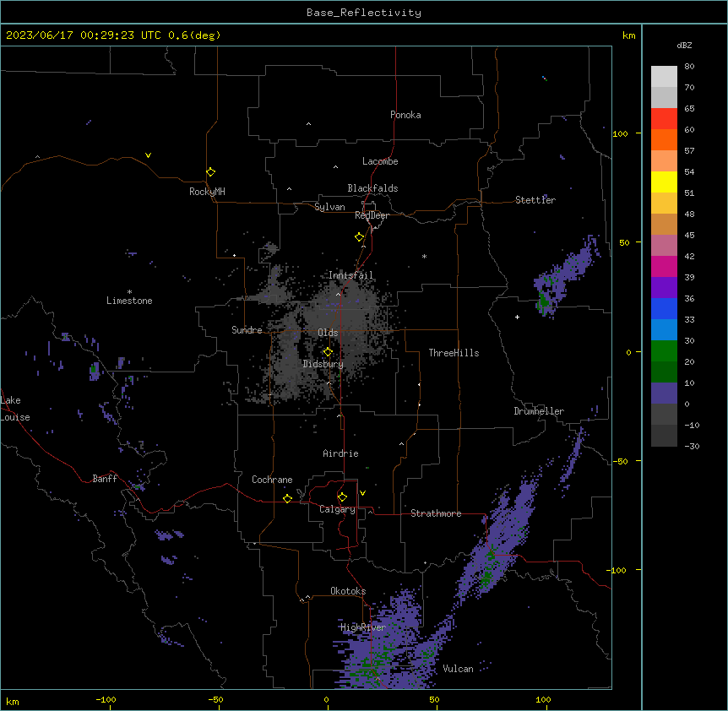
Task: Click the Strathmore label
Action: pyautogui.click(x=436, y=513)
